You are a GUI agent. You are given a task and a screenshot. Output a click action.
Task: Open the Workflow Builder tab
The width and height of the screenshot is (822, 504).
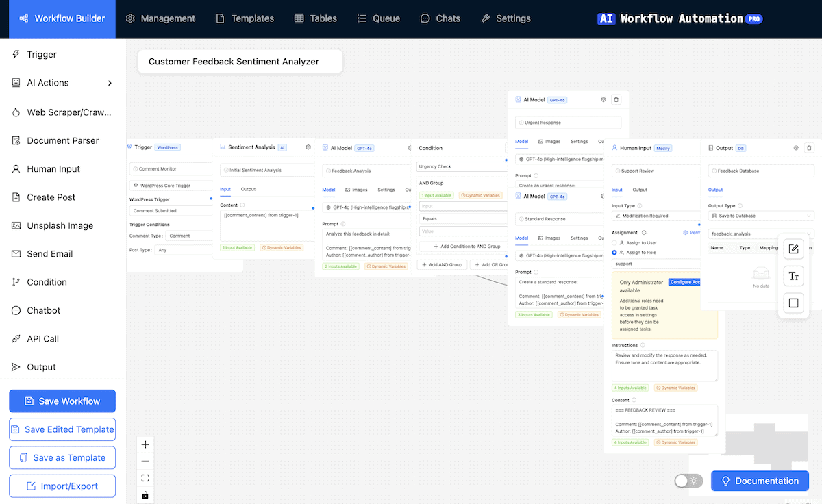click(x=62, y=18)
